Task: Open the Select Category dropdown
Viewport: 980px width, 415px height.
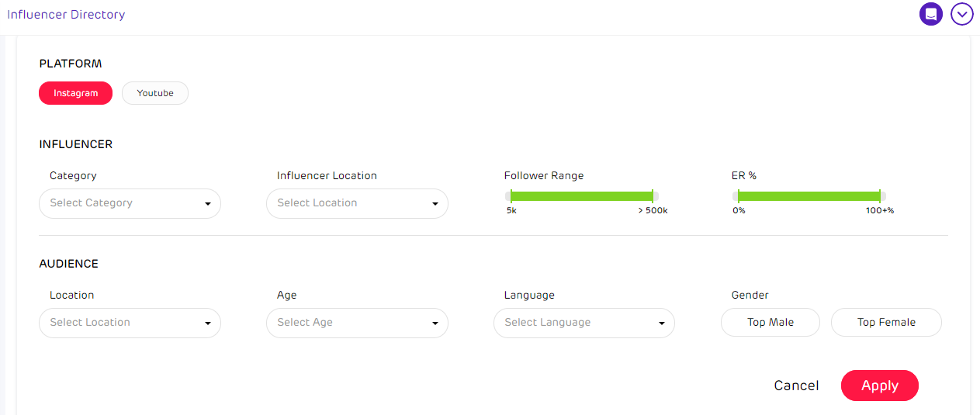Action: coord(130,203)
